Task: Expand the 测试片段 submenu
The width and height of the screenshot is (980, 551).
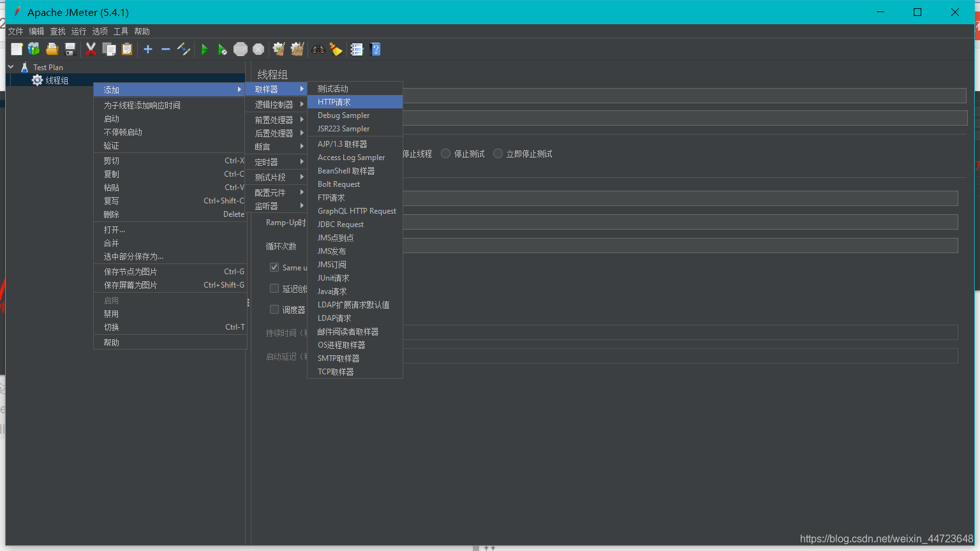Action: (276, 177)
